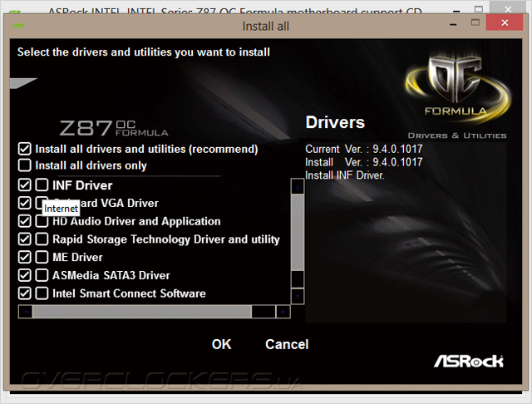Click horizontal scrollbar left arrow
Viewport: 532px width, 404px height.
tap(26, 312)
